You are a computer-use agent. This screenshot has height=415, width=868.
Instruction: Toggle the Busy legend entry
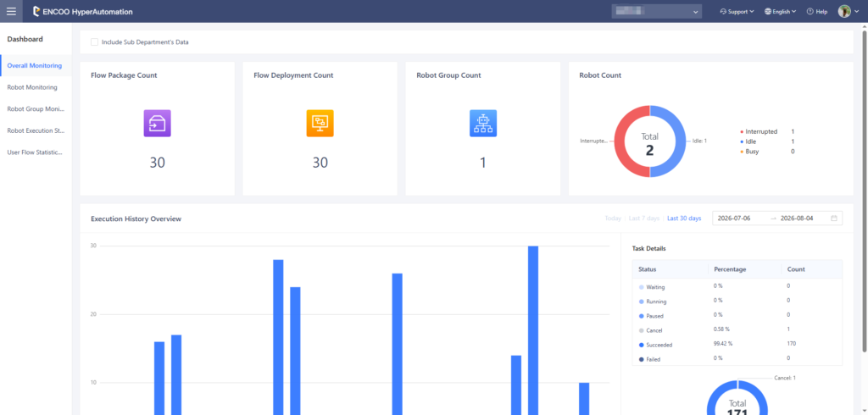750,151
